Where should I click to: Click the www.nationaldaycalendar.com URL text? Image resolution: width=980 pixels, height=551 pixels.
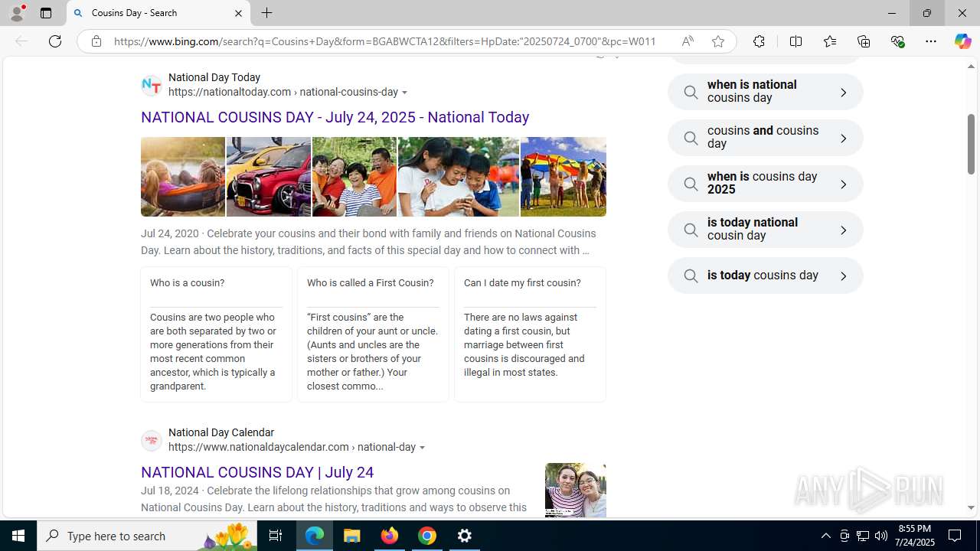pos(292,448)
